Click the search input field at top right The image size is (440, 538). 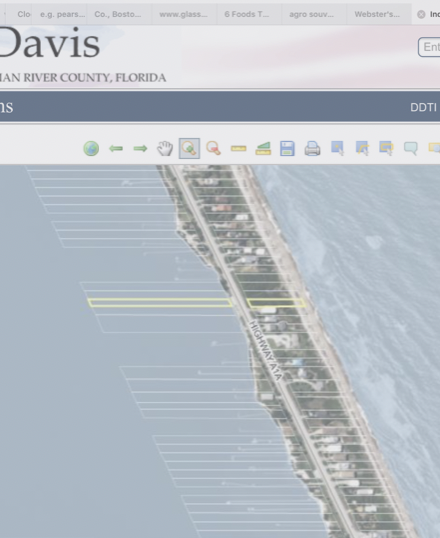coord(429,47)
